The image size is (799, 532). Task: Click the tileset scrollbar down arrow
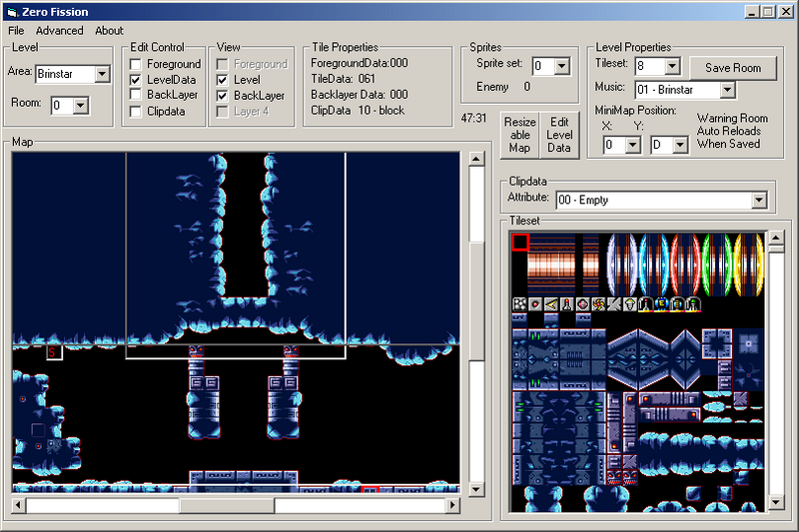click(x=776, y=503)
